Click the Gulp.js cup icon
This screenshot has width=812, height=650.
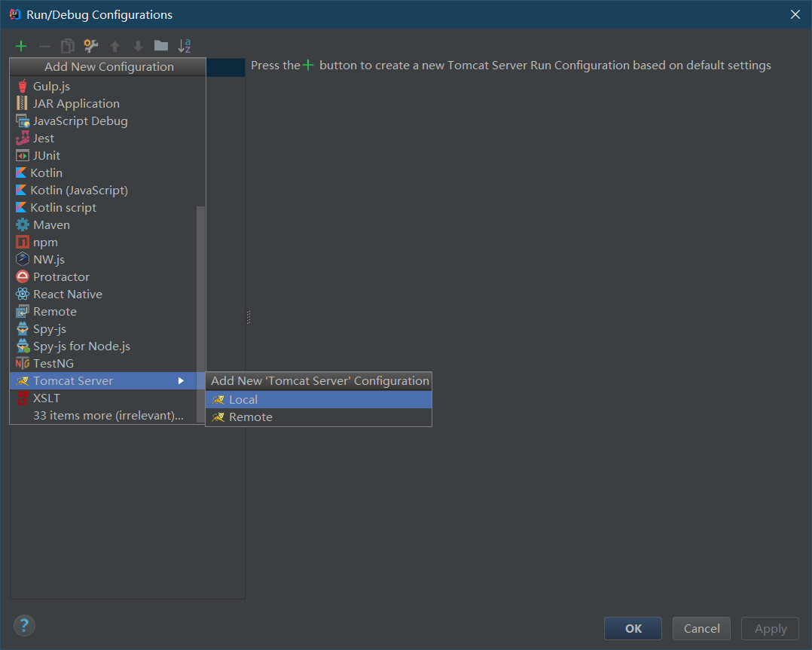pyautogui.click(x=23, y=86)
